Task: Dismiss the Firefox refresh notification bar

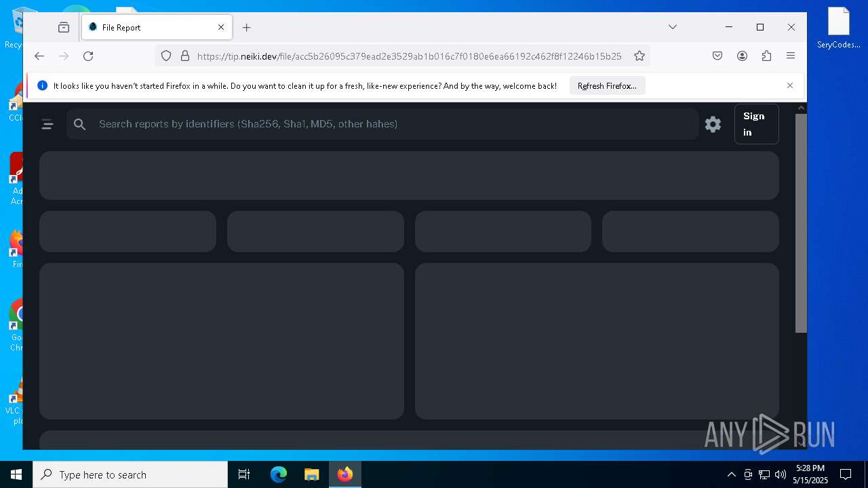Action: coord(790,85)
